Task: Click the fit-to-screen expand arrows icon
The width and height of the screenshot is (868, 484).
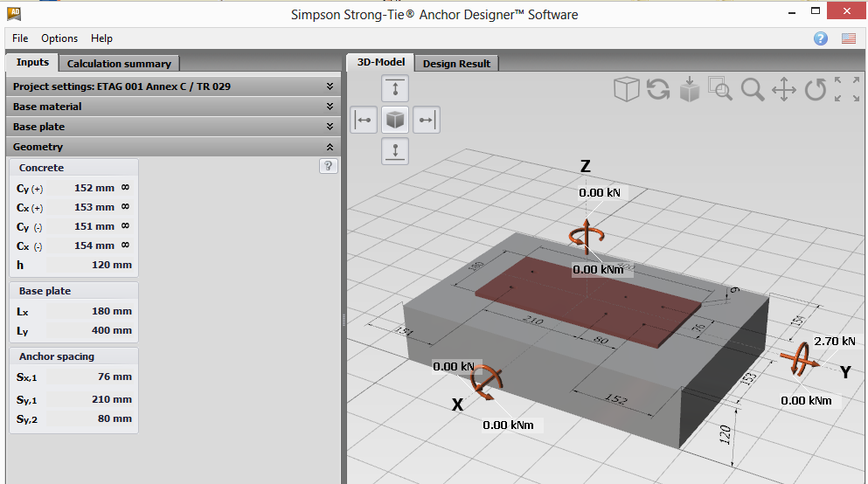Action: point(847,89)
